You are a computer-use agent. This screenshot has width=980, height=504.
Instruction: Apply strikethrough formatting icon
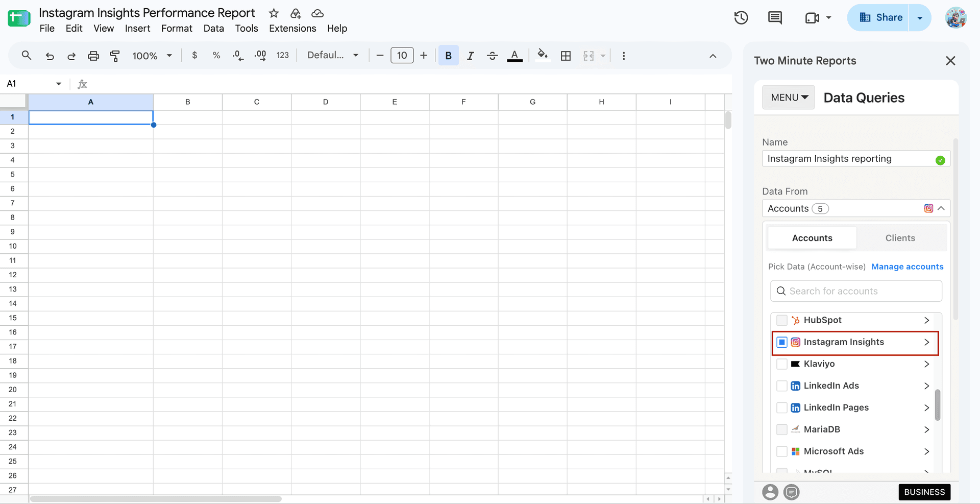492,56
